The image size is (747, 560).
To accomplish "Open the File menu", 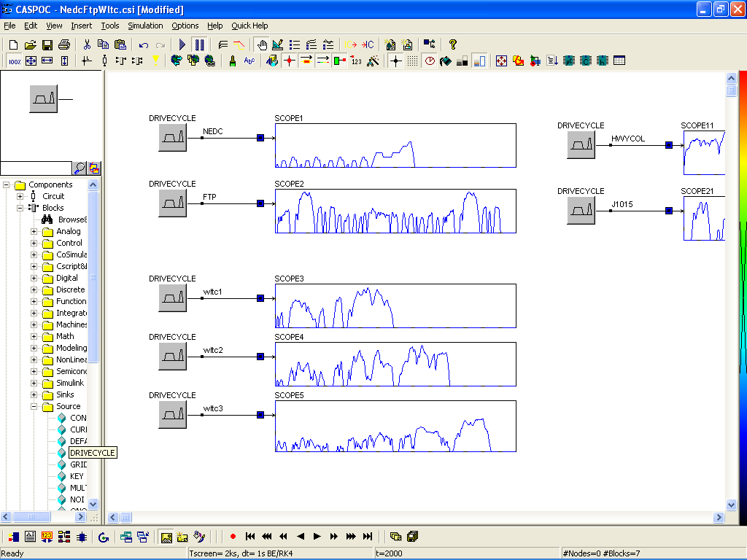I will tap(9, 26).
